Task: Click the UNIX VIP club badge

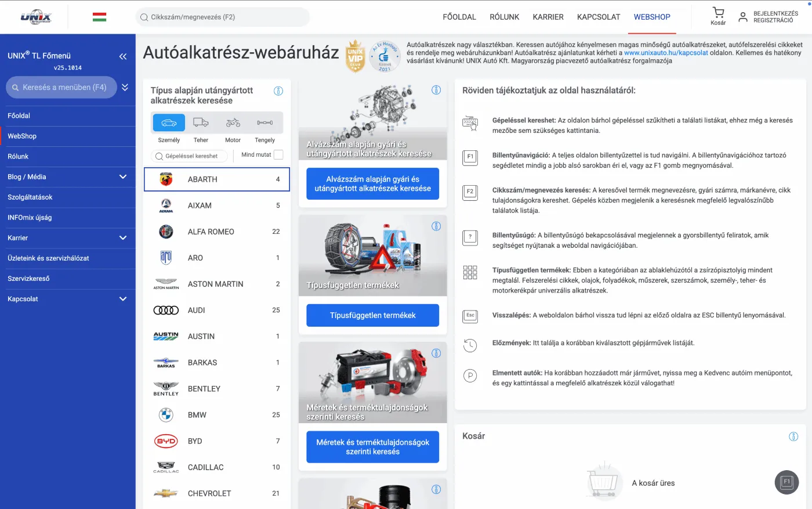Action: point(355,56)
